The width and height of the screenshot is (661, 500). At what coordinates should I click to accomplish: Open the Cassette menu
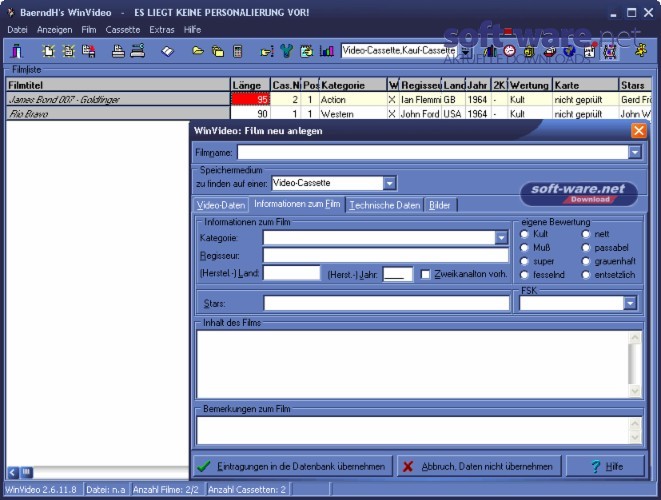tap(123, 30)
